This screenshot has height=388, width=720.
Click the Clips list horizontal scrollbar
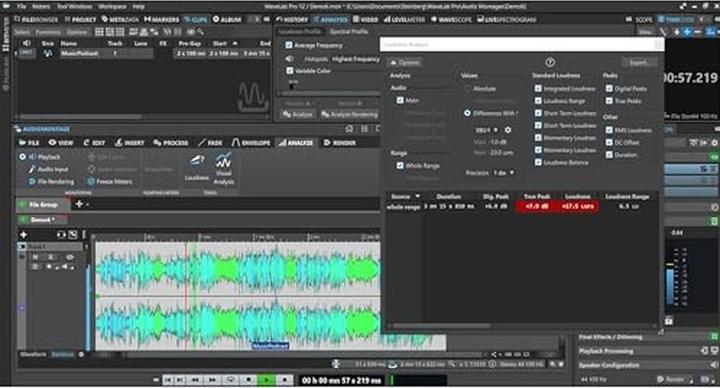pyautogui.click(x=80, y=117)
